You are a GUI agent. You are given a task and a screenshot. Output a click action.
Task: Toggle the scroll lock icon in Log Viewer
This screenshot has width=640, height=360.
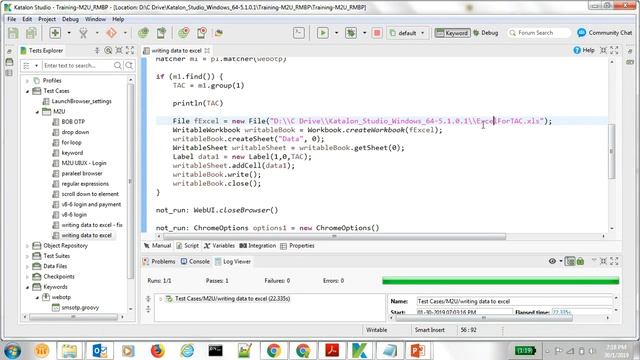(x=580, y=261)
